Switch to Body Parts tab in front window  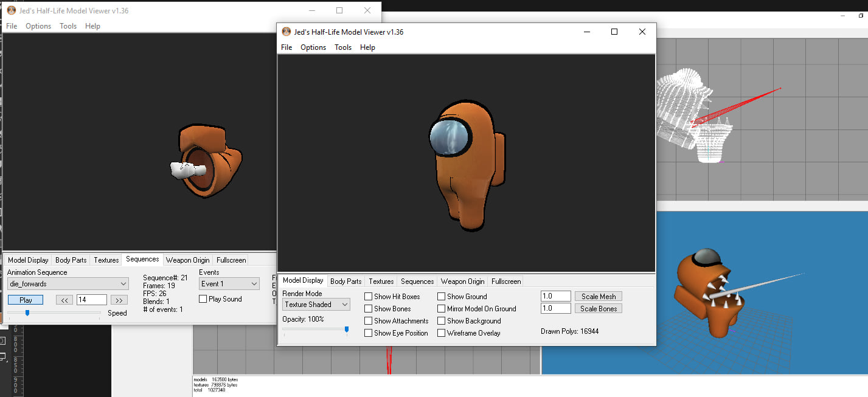click(346, 281)
